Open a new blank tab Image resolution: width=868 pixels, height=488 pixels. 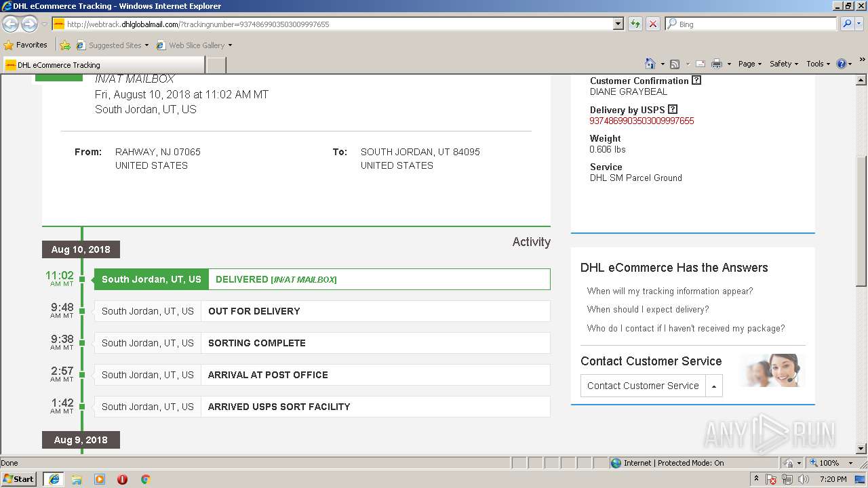(x=216, y=65)
